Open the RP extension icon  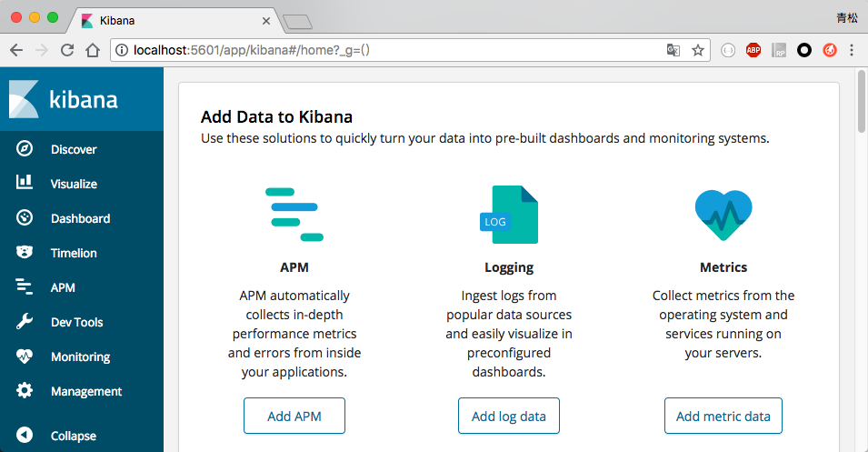click(779, 50)
